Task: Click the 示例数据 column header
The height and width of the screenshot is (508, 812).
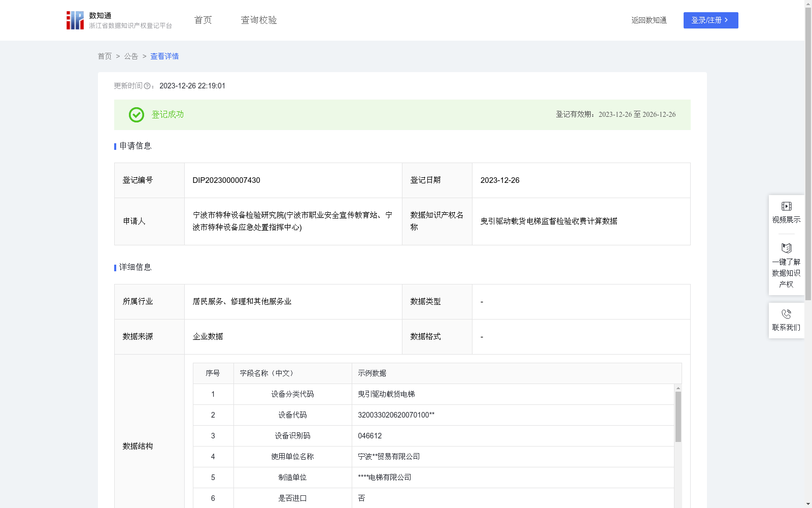Action: 517,373
